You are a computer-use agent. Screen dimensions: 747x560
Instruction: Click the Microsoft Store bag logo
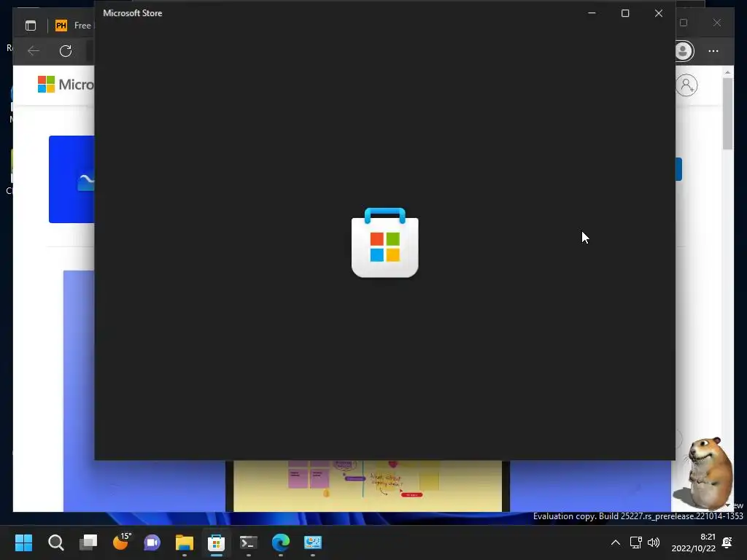click(x=385, y=242)
